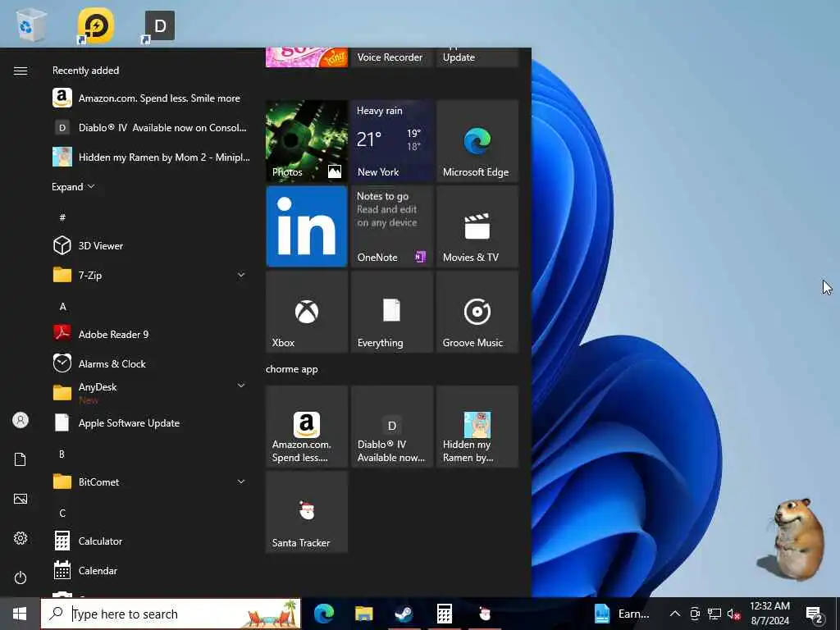The height and width of the screenshot is (630, 840).
Task: Click the network tray icon
Action: [x=714, y=614]
